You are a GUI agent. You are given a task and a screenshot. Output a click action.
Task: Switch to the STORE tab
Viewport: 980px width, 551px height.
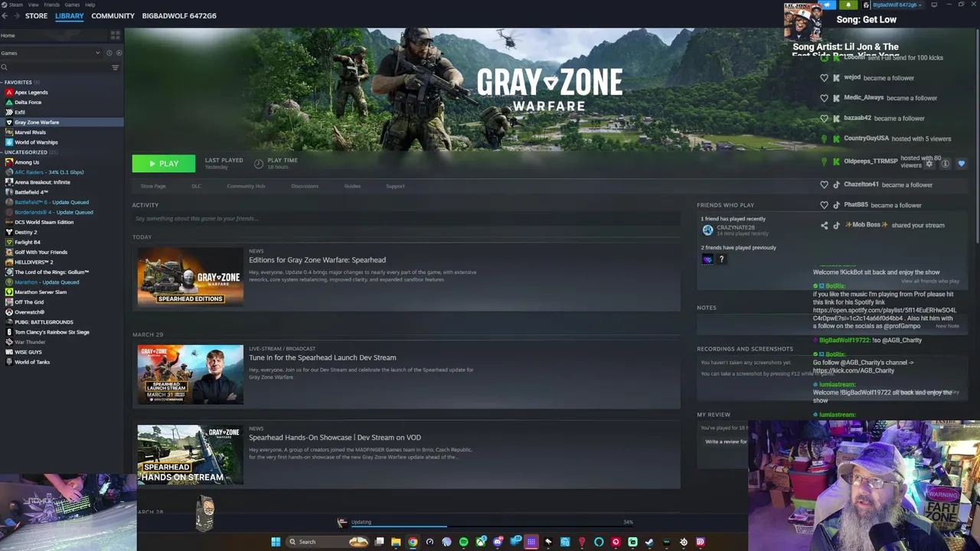pyautogui.click(x=36, y=15)
